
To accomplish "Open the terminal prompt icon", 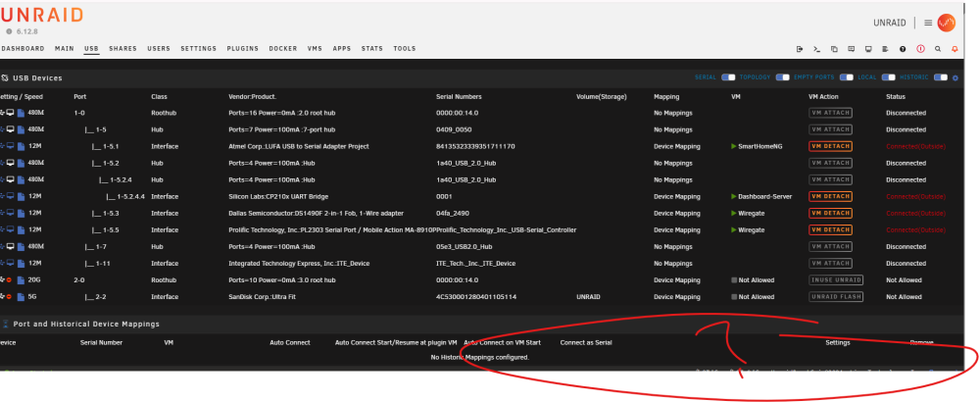I will point(817,49).
